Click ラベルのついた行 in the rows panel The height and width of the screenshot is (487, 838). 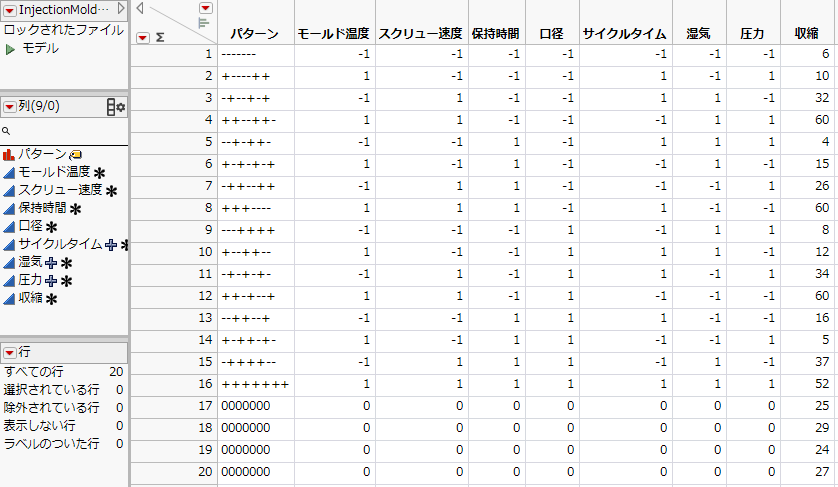click(51, 444)
